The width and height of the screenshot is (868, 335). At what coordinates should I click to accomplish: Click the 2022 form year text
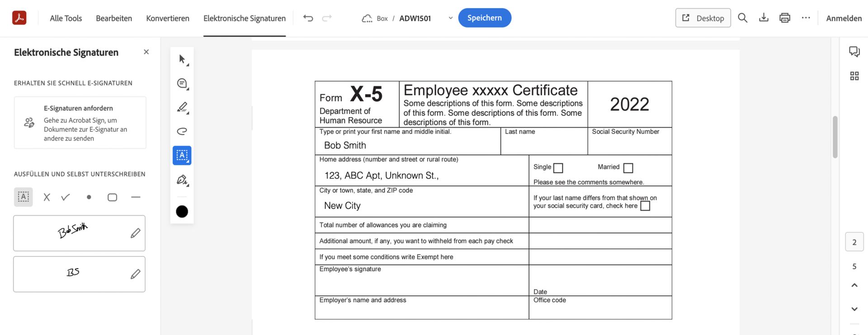pos(629,105)
